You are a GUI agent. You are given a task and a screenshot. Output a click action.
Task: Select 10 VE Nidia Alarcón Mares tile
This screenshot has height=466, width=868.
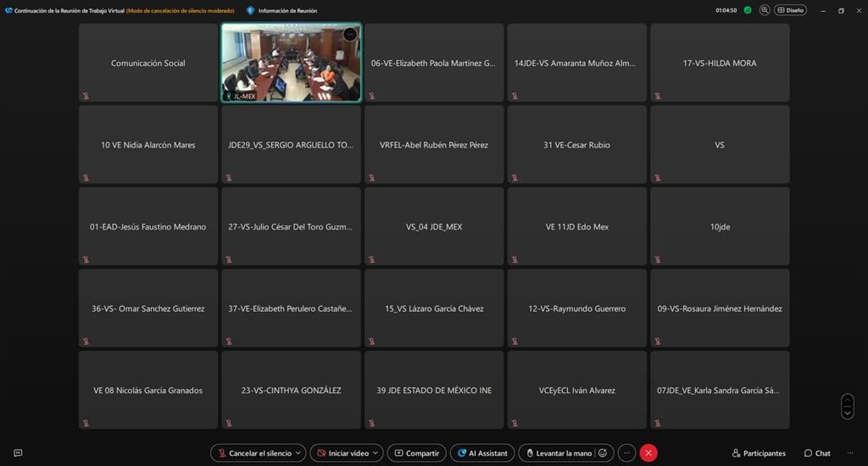click(x=147, y=144)
